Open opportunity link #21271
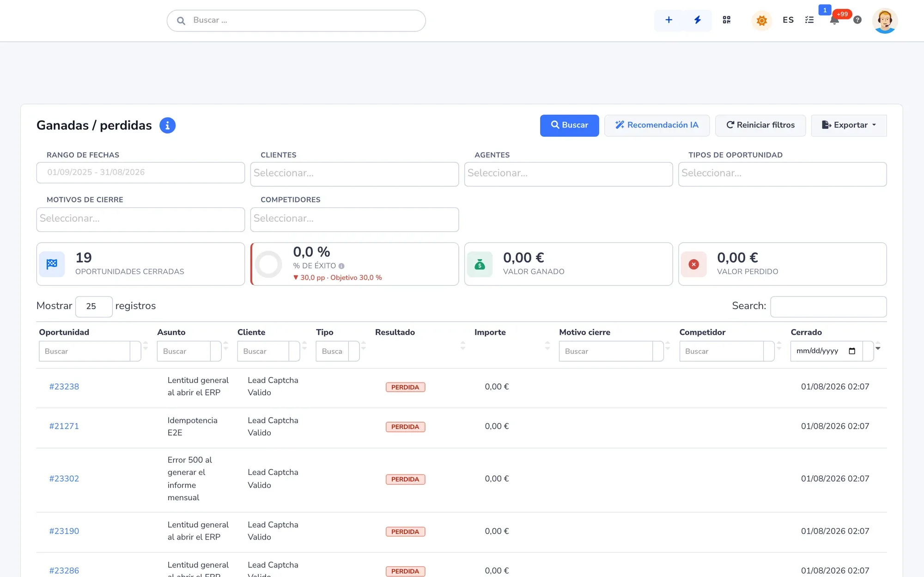This screenshot has height=577, width=924. 64,426
